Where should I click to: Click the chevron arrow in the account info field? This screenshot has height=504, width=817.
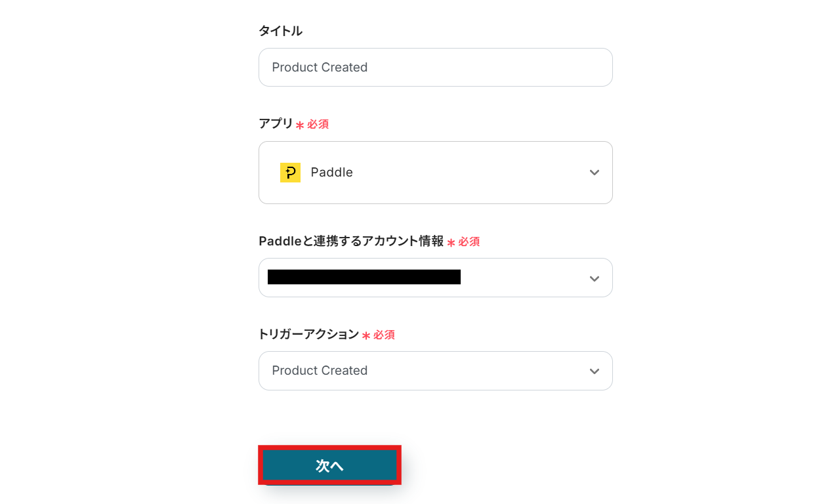point(595,278)
